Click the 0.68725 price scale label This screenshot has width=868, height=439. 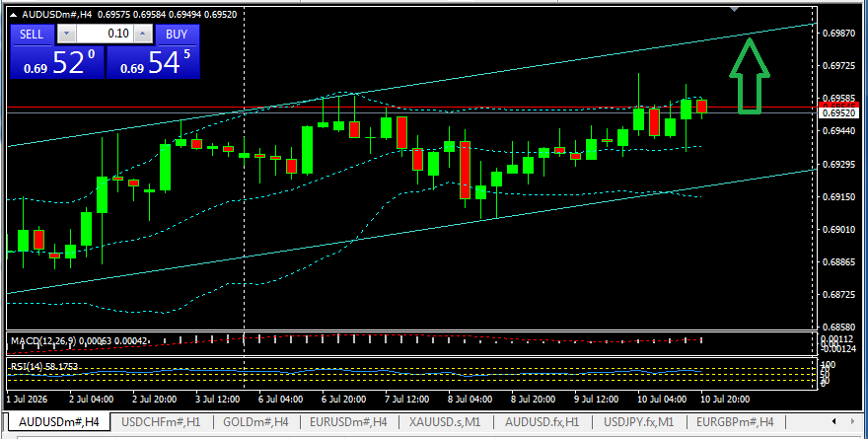pyautogui.click(x=839, y=295)
